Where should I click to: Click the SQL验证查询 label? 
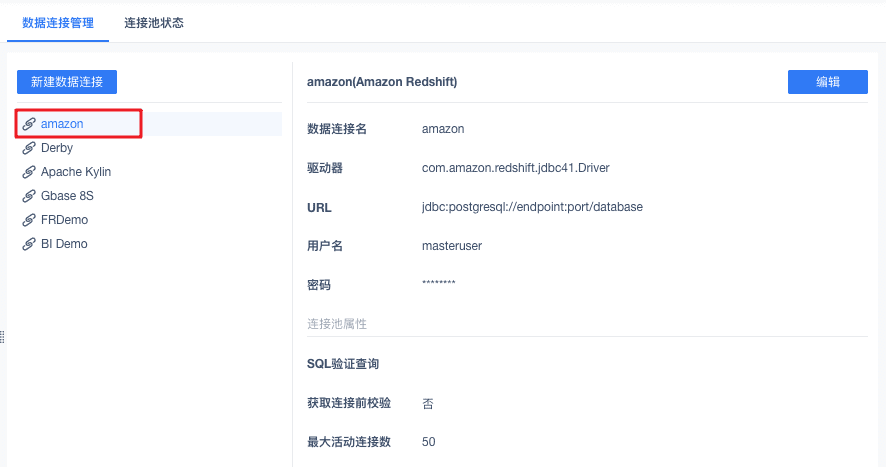[343, 364]
